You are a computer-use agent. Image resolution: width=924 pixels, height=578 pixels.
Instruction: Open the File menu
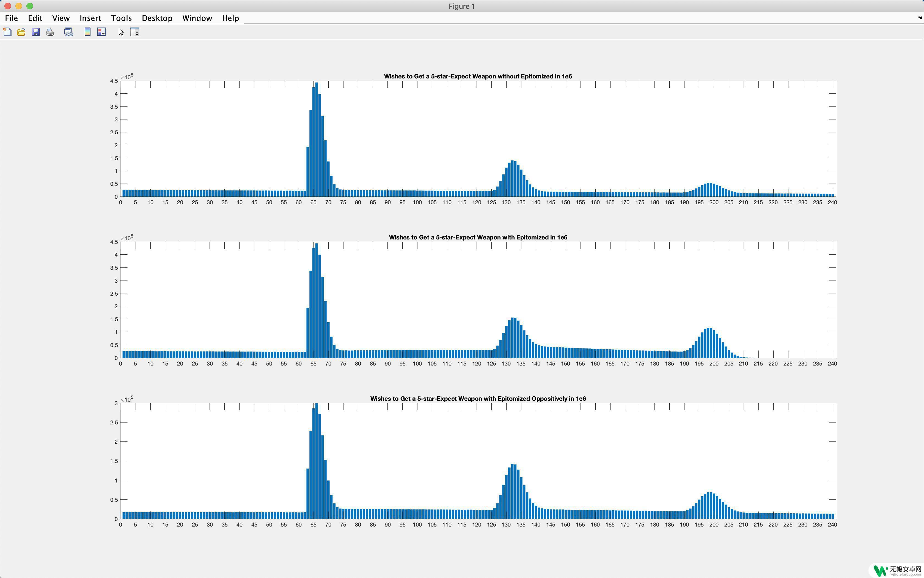(12, 18)
